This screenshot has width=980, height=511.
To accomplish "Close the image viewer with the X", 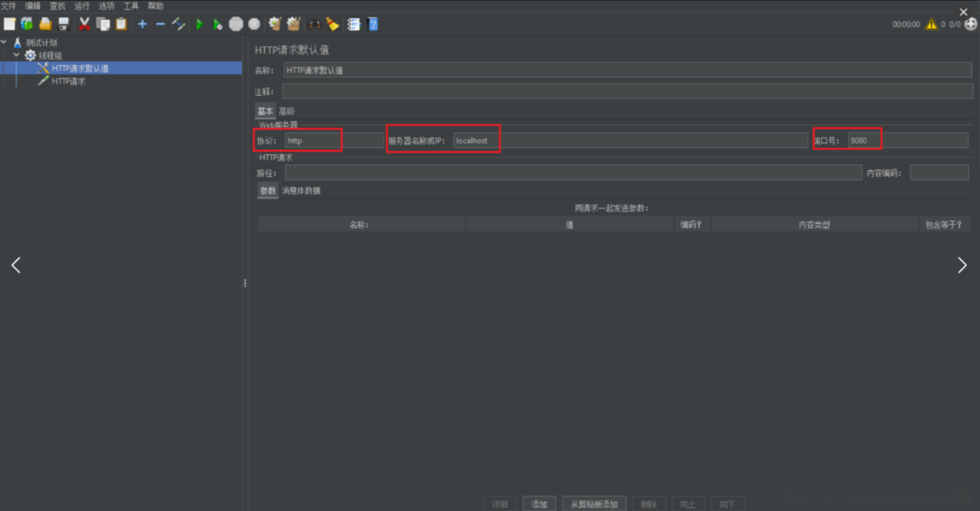I will pyautogui.click(x=964, y=12).
